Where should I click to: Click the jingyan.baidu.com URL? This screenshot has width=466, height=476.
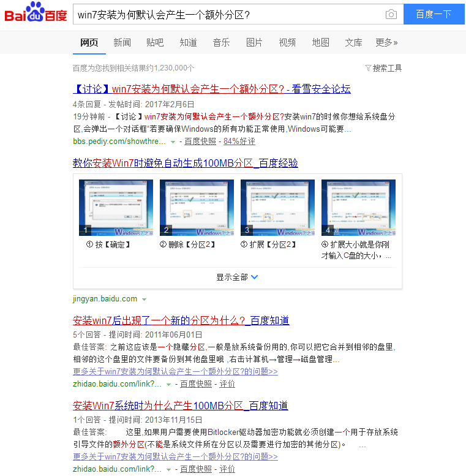(x=105, y=299)
